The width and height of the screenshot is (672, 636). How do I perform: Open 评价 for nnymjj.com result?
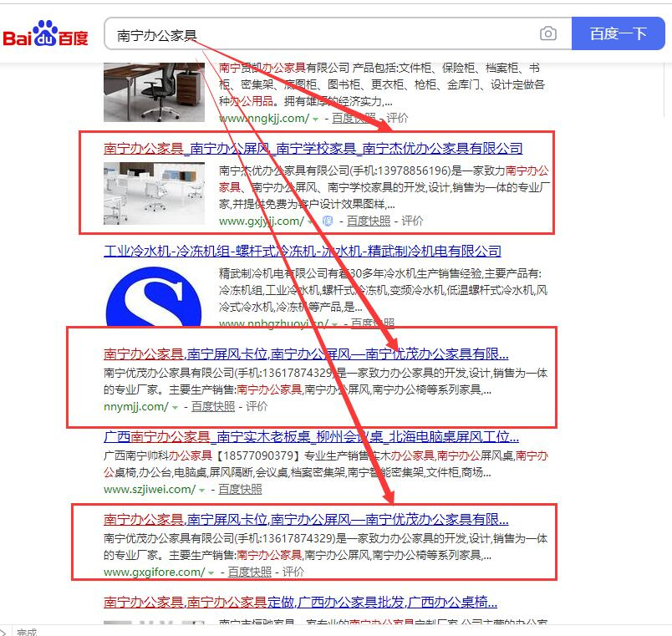coord(257,407)
